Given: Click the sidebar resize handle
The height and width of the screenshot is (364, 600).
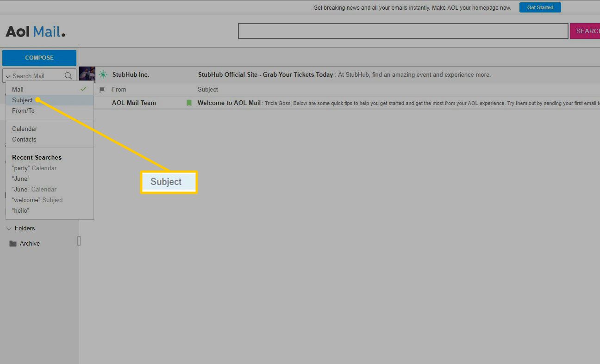Looking at the screenshot, I should tap(79, 241).
